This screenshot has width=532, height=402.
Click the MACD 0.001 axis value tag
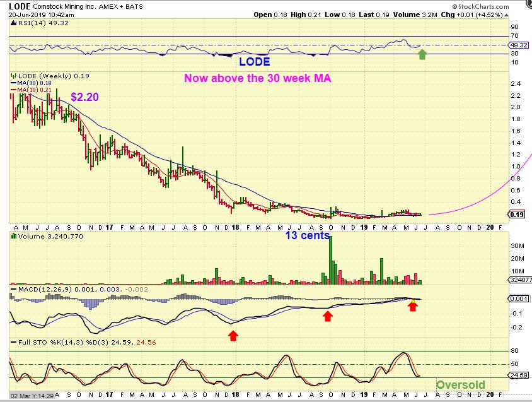pos(518,299)
